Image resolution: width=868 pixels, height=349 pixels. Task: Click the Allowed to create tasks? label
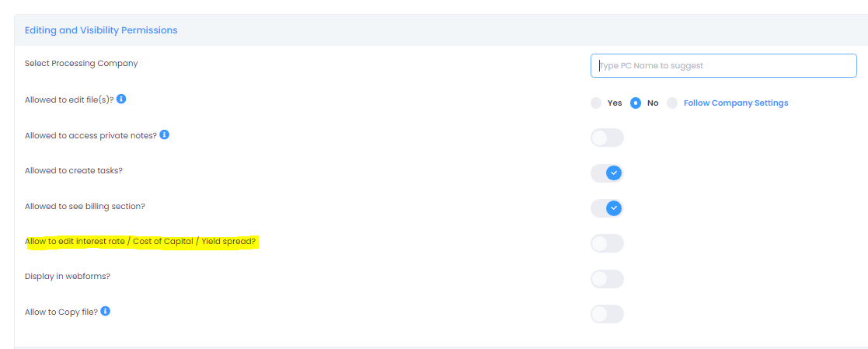coord(74,170)
